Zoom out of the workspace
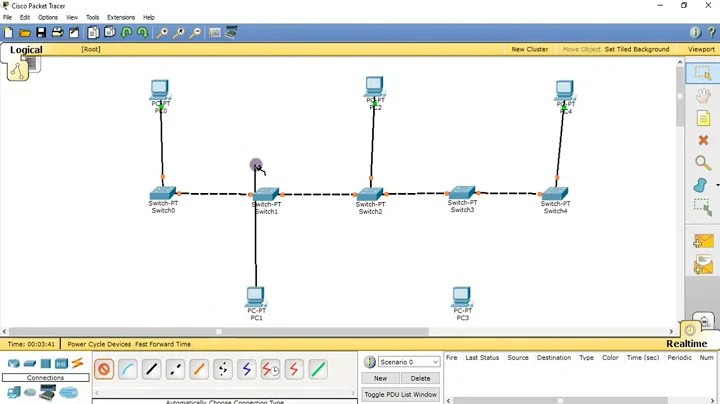Image resolution: width=720 pixels, height=404 pixels. 195,33
